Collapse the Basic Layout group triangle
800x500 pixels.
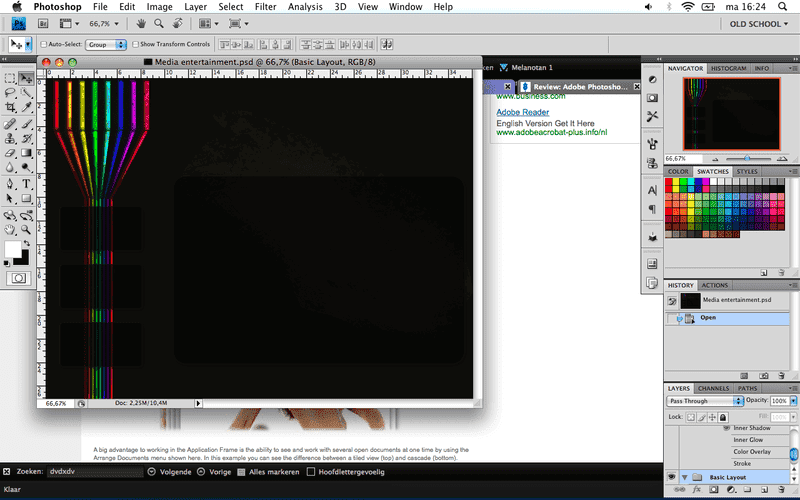pos(684,477)
